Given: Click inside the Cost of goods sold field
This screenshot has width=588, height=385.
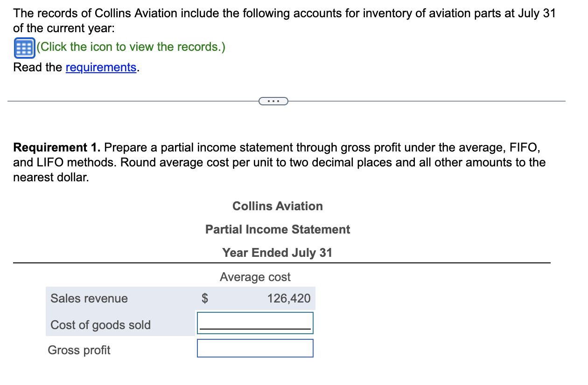Looking at the screenshot, I should coord(255,323).
